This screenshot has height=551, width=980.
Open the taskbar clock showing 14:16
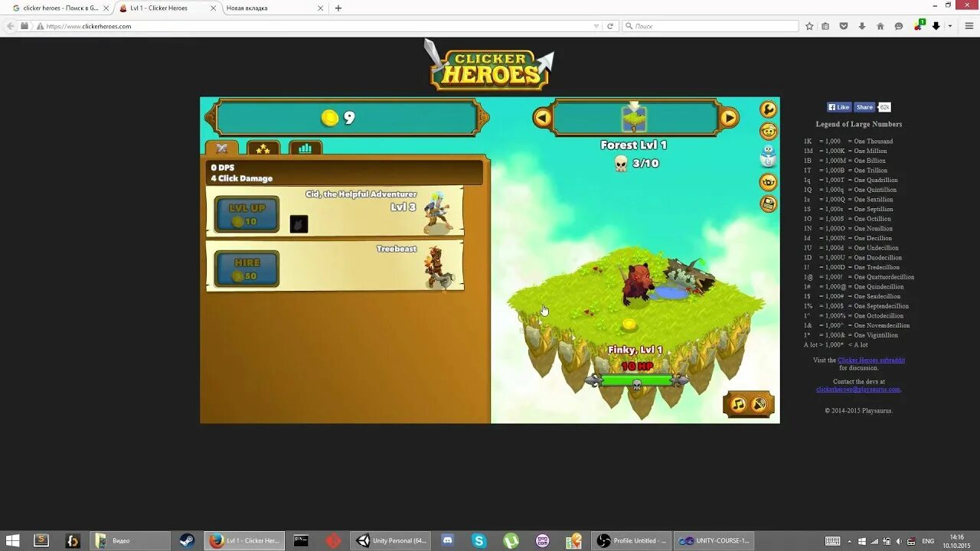coord(957,541)
